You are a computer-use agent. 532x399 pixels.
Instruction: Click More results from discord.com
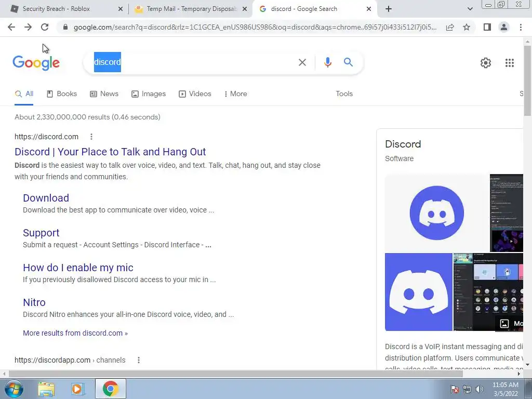point(75,333)
